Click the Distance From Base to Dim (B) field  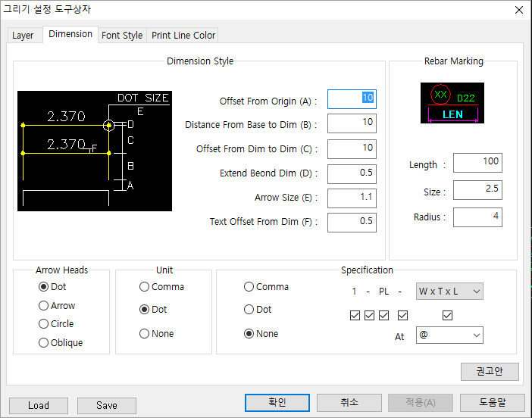pos(352,123)
